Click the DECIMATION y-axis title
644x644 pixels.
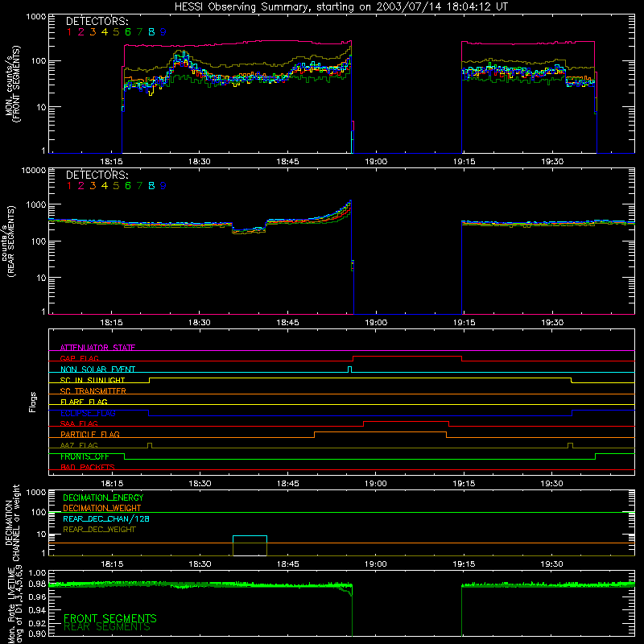[9, 523]
